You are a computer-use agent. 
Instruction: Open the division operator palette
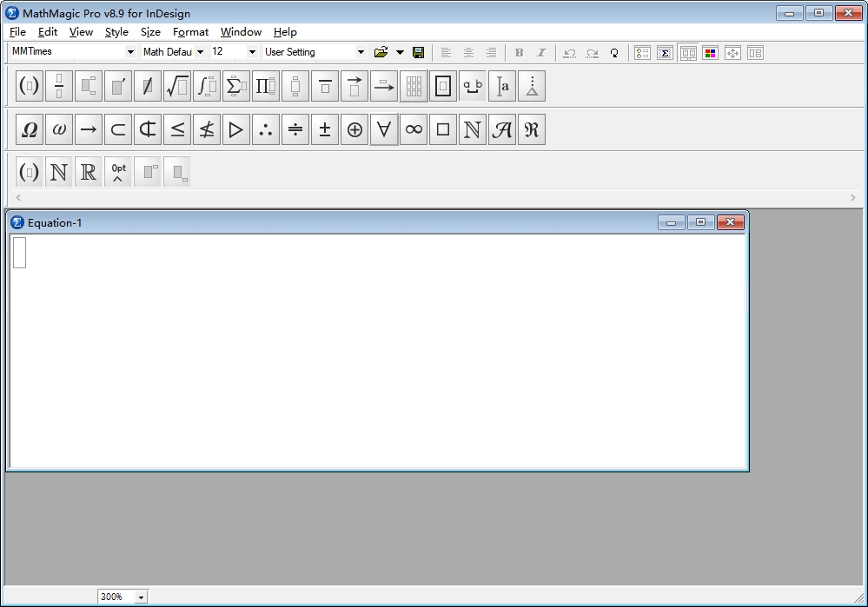(x=295, y=129)
